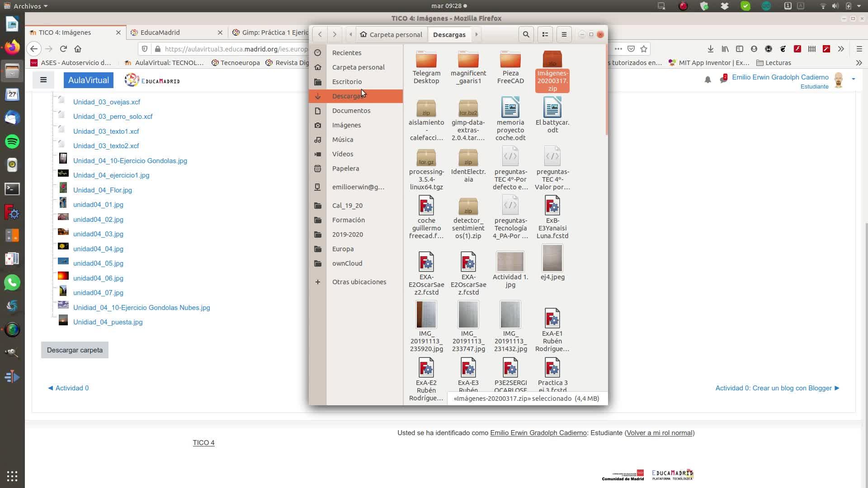Bookmark the page with the star icon
The image size is (868, 488).
(x=644, y=49)
